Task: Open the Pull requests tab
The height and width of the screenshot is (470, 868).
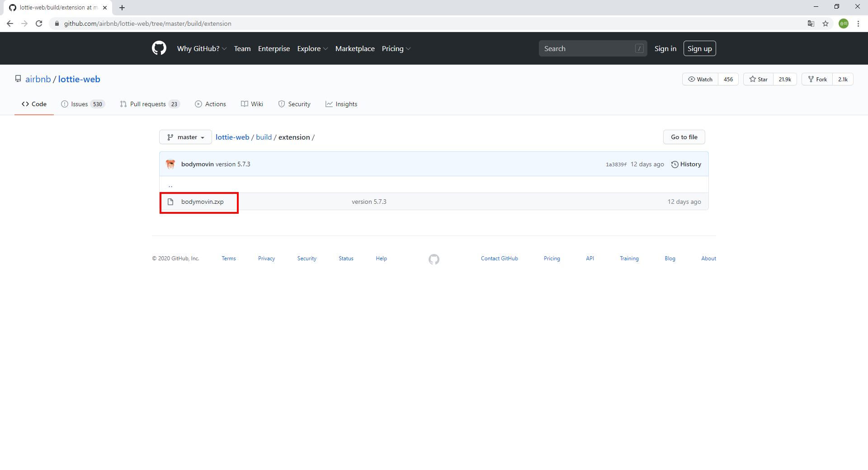Action: (150, 104)
